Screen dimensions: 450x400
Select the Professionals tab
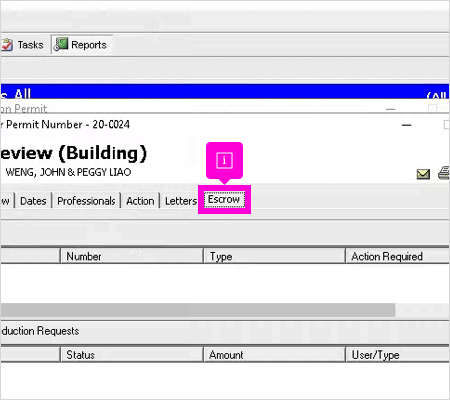[x=86, y=201]
